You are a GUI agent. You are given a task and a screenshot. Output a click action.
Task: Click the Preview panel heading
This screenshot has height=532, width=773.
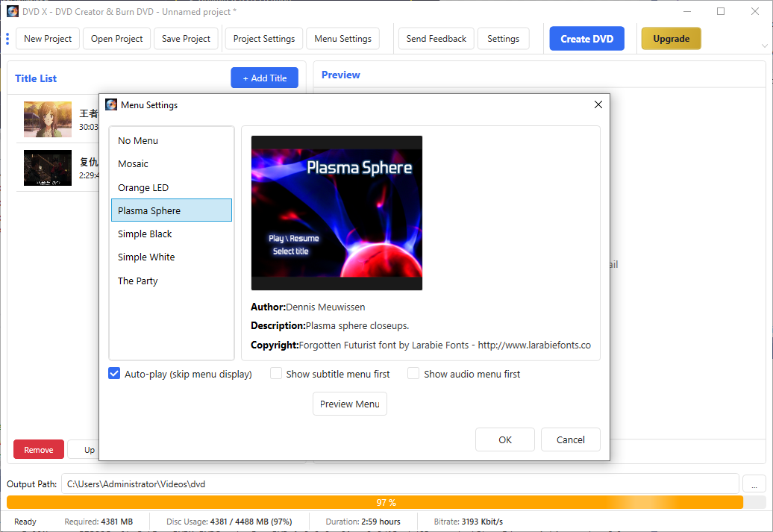pyautogui.click(x=341, y=75)
